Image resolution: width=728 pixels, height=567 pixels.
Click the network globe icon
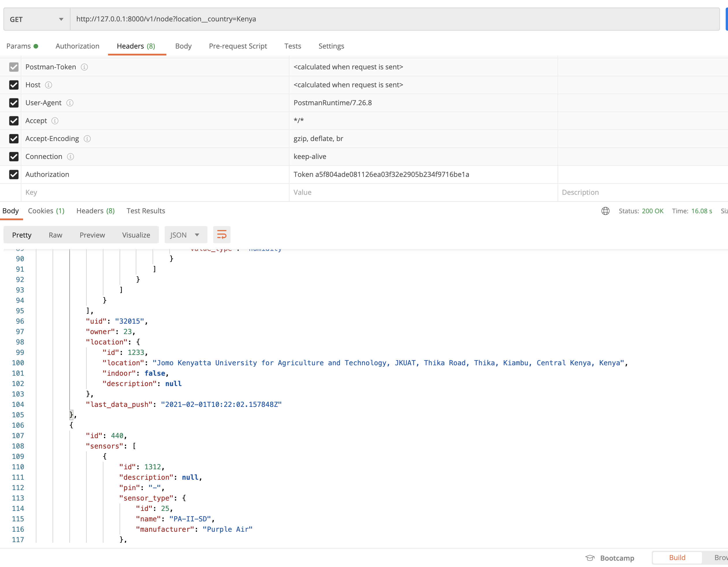[x=605, y=211]
